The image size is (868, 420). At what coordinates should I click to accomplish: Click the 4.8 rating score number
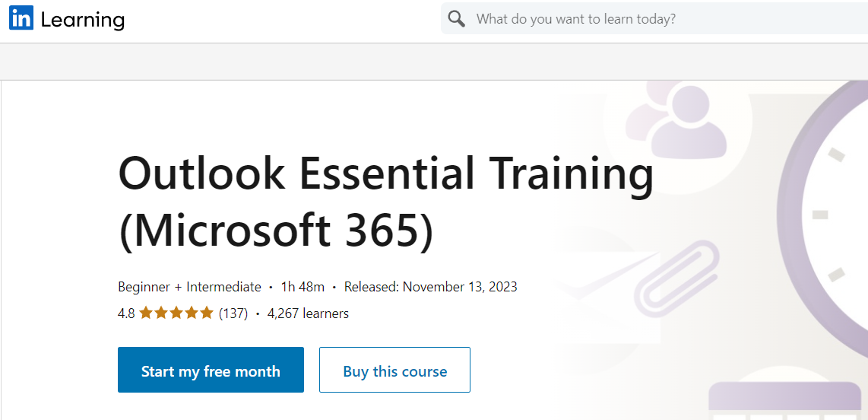coord(126,313)
